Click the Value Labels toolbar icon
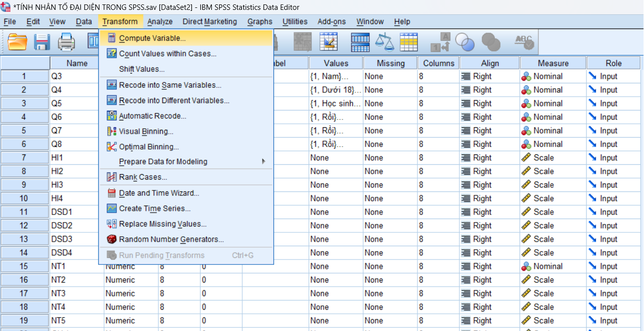This screenshot has height=331, width=644. pyautogui.click(x=440, y=42)
